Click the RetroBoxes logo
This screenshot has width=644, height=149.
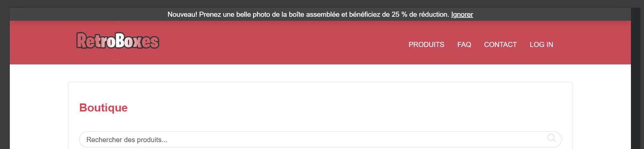118,40
